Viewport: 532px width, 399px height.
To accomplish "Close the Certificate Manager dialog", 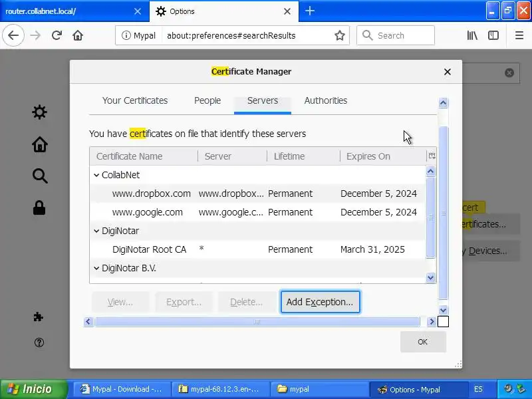I will (x=447, y=72).
